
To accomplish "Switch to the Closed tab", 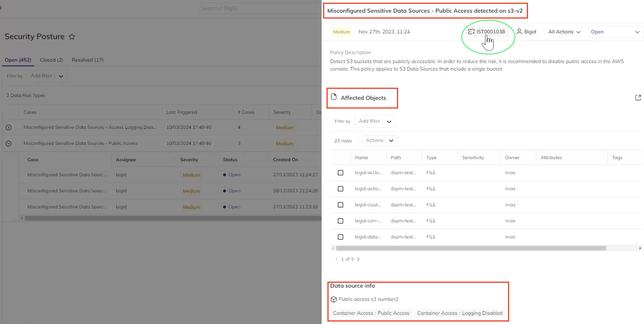I will tap(51, 60).
